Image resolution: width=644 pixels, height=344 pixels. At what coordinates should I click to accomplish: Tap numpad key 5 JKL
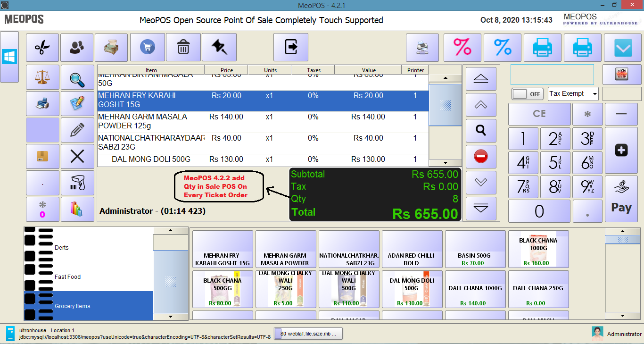tap(555, 163)
